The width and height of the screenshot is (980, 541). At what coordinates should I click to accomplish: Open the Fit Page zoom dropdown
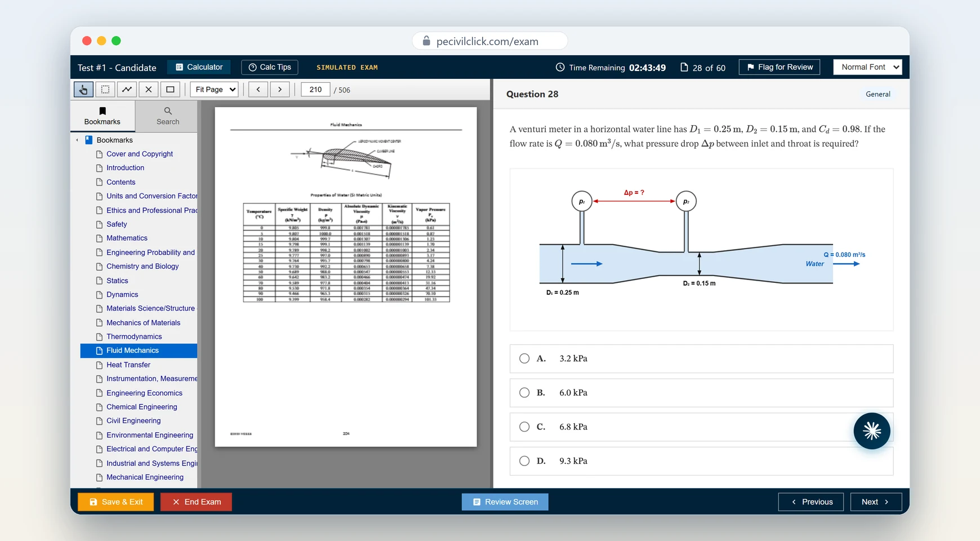click(x=215, y=90)
